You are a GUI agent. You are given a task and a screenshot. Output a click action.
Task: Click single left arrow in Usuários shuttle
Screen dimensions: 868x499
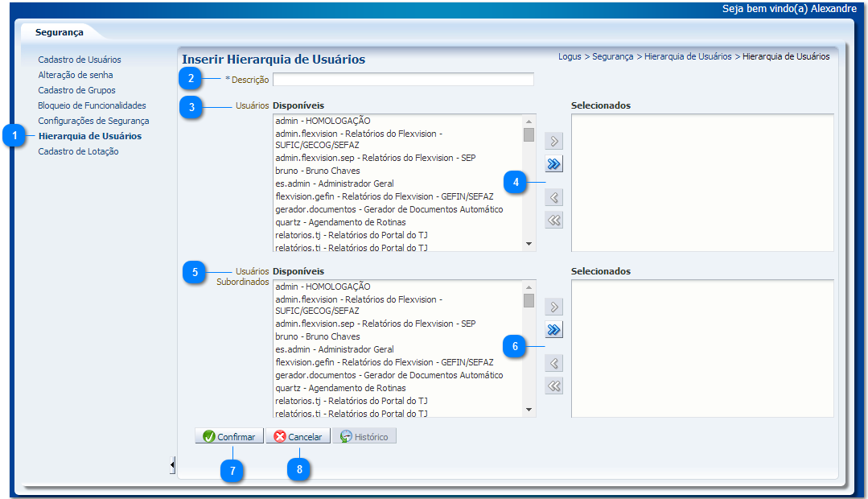click(x=553, y=198)
